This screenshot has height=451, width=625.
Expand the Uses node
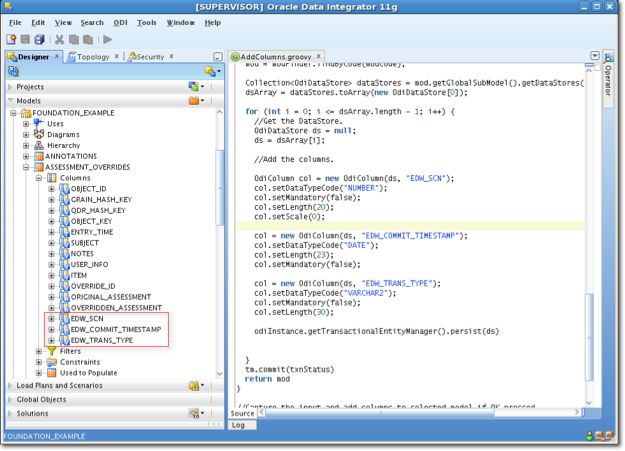26,124
